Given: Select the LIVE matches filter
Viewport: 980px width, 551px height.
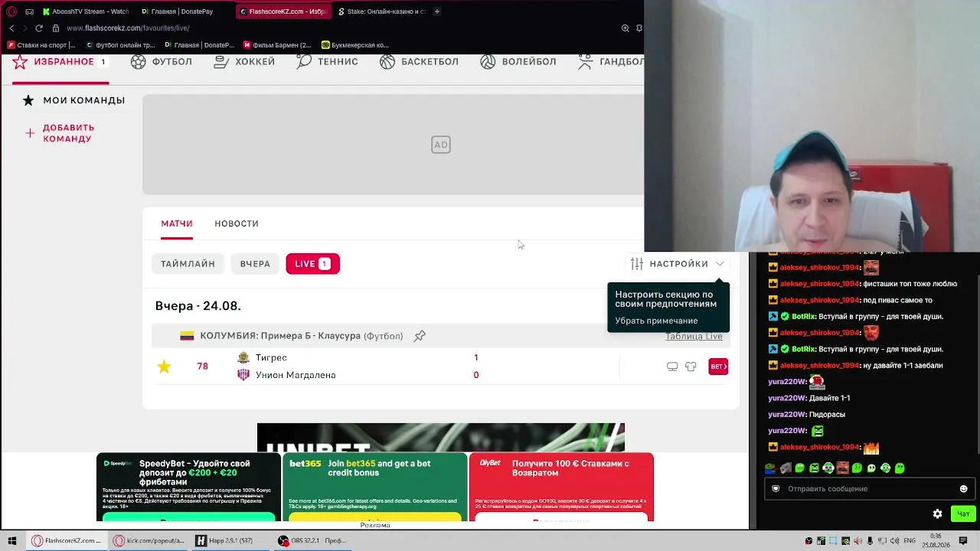Looking at the screenshot, I should (312, 264).
